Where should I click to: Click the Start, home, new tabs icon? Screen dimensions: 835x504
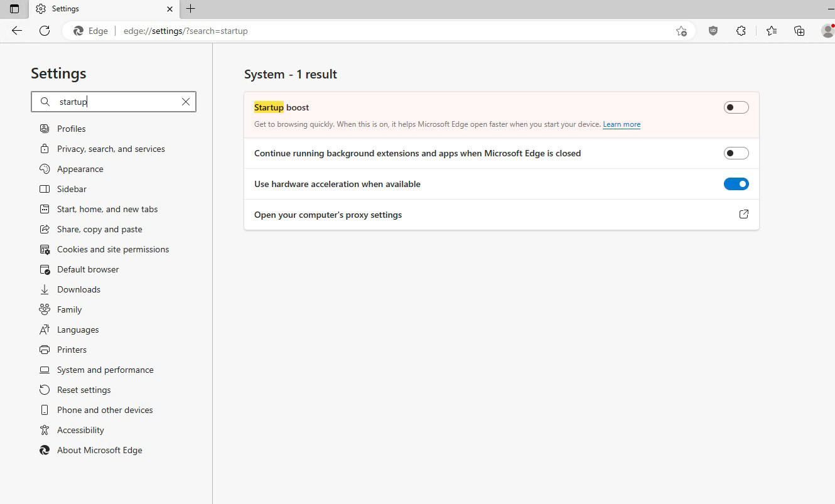point(45,209)
